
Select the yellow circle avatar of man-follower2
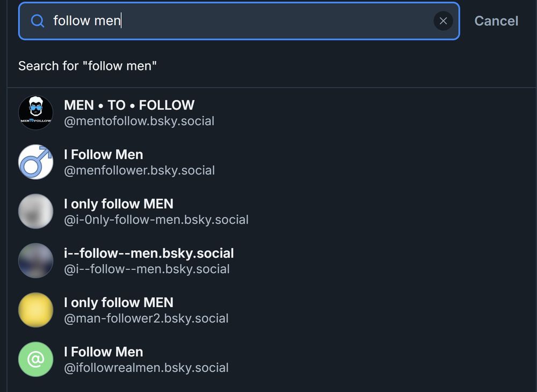click(x=35, y=310)
